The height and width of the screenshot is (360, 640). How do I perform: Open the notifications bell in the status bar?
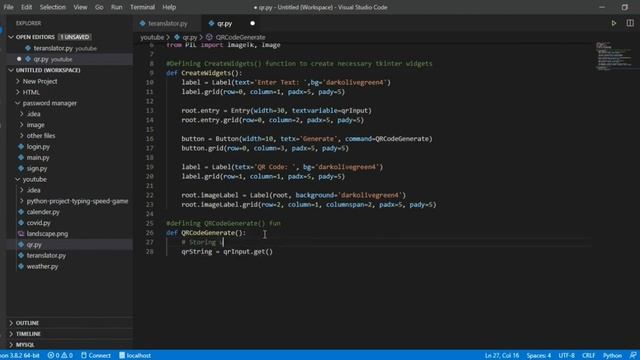[633, 356]
